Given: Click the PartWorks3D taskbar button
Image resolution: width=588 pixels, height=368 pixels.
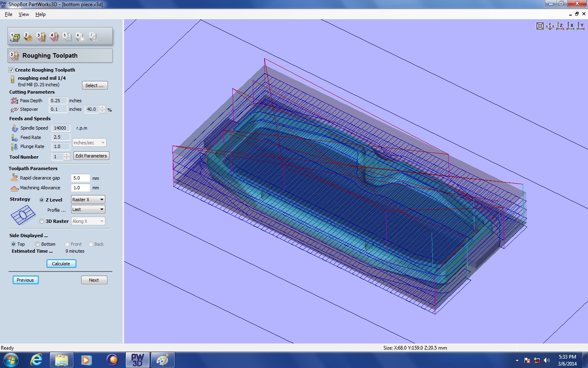Looking at the screenshot, I should 138,360.
